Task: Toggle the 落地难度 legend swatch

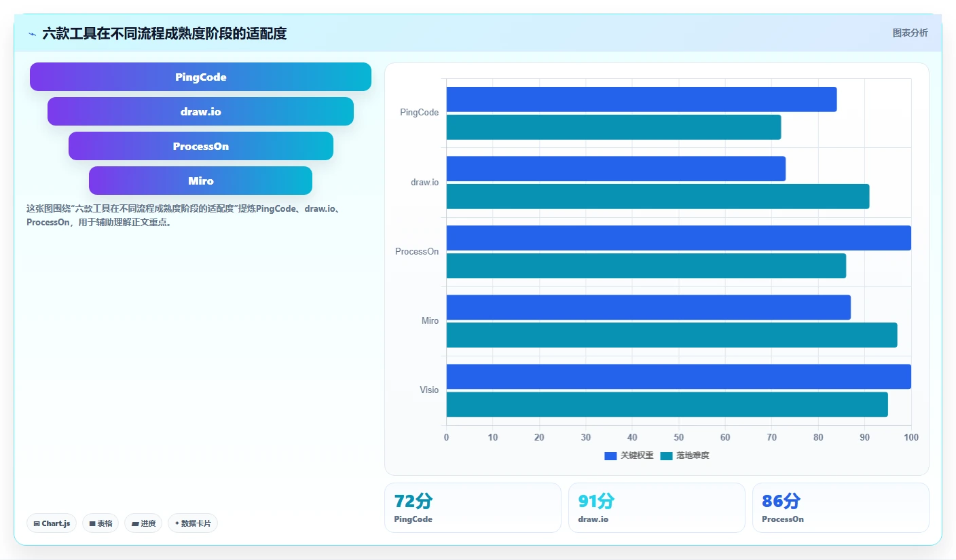Action: click(667, 456)
